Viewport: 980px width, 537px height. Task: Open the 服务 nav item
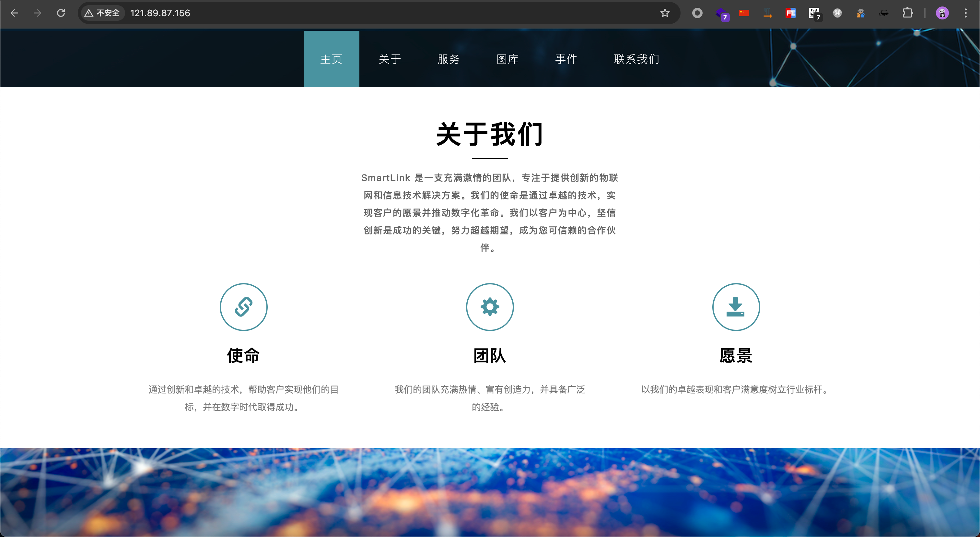449,59
